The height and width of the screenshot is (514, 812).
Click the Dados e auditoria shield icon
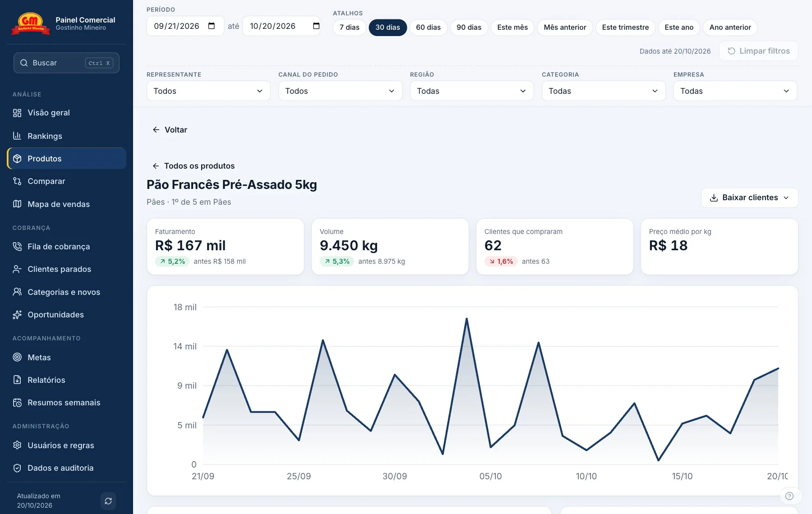17,468
